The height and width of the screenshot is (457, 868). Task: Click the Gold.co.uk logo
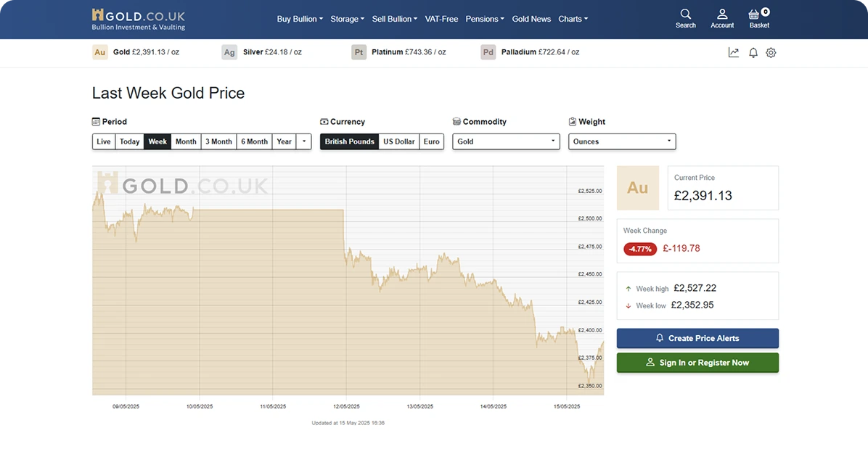coord(139,20)
